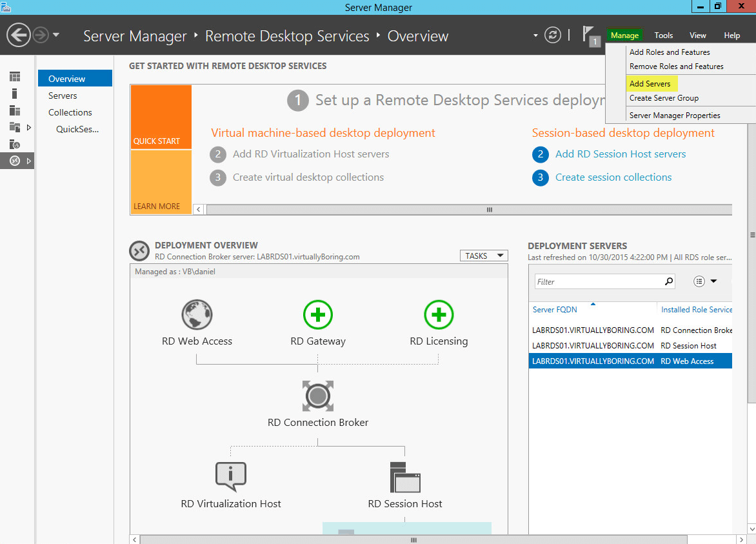Open Server Manager Properties
756x544 pixels.
[x=675, y=116]
